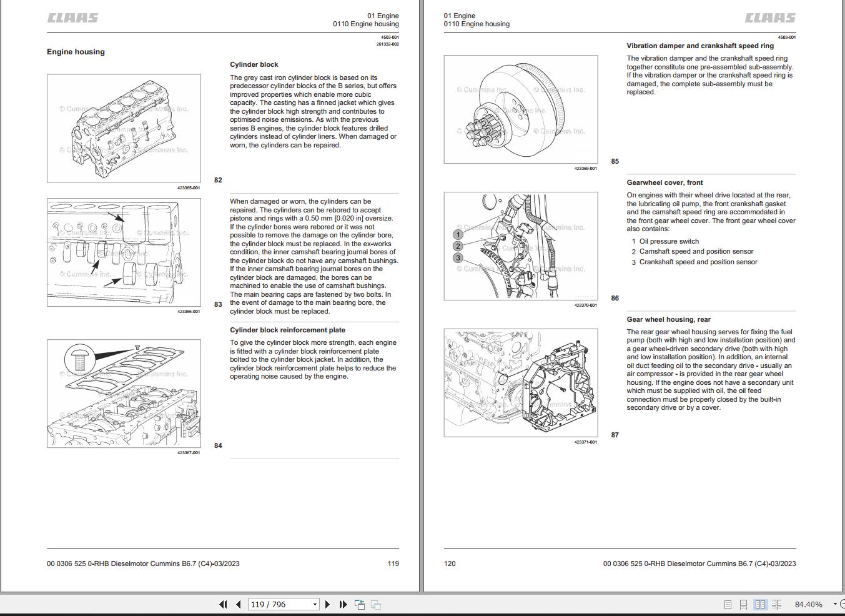The image size is (845, 616).
Task: Enable continuous scrolling page layout
Action: coord(743,604)
